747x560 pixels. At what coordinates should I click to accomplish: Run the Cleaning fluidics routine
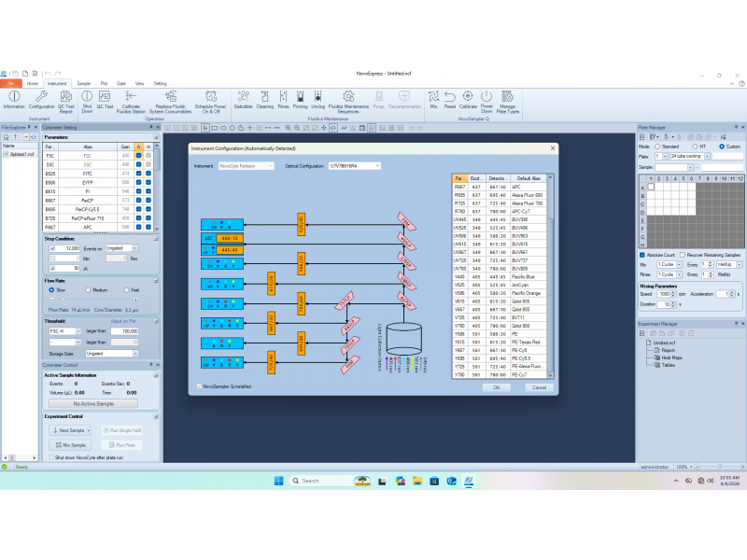(x=265, y=100)
